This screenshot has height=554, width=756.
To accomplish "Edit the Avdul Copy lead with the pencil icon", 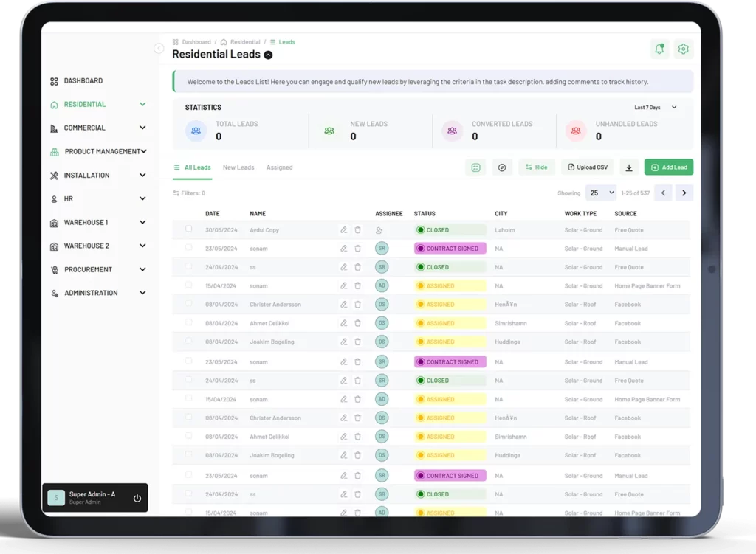I will [x=343, y=230].
